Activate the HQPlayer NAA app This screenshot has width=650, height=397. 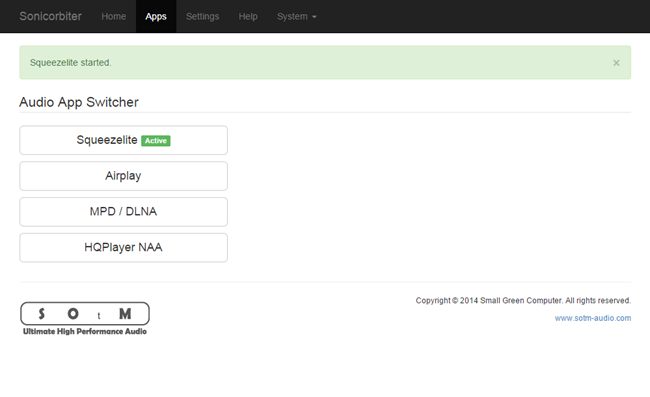point(124,247)
